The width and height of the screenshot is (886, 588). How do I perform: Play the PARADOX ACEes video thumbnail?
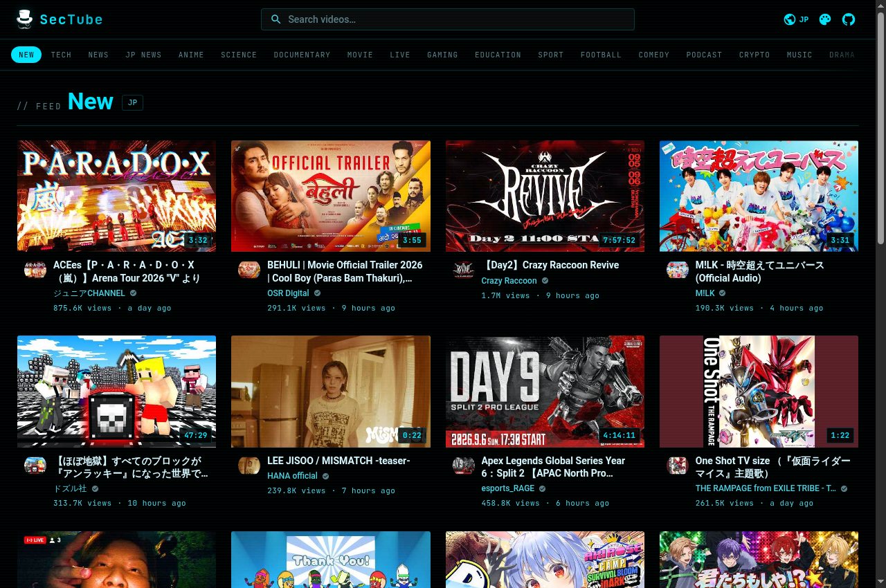[116, 196]
